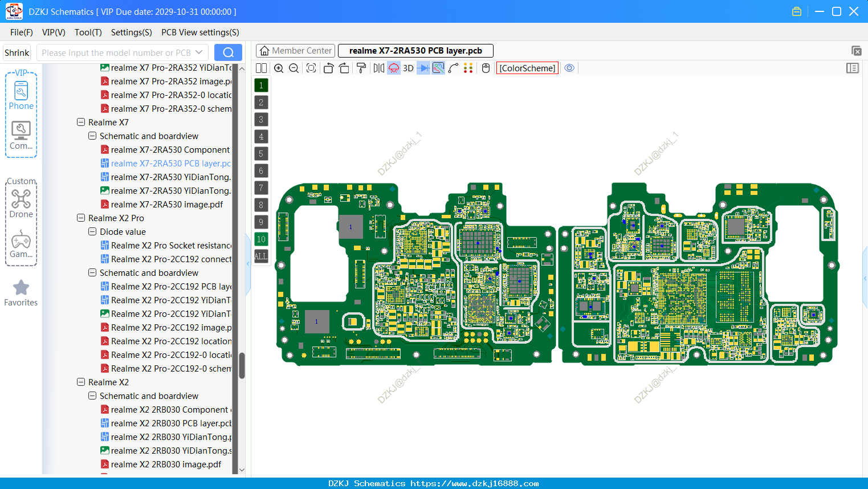Image resolution: width=868 pixels, height=489 pixels.
Task: Click the mouse settings icon
Action: (x=486, y=68)
